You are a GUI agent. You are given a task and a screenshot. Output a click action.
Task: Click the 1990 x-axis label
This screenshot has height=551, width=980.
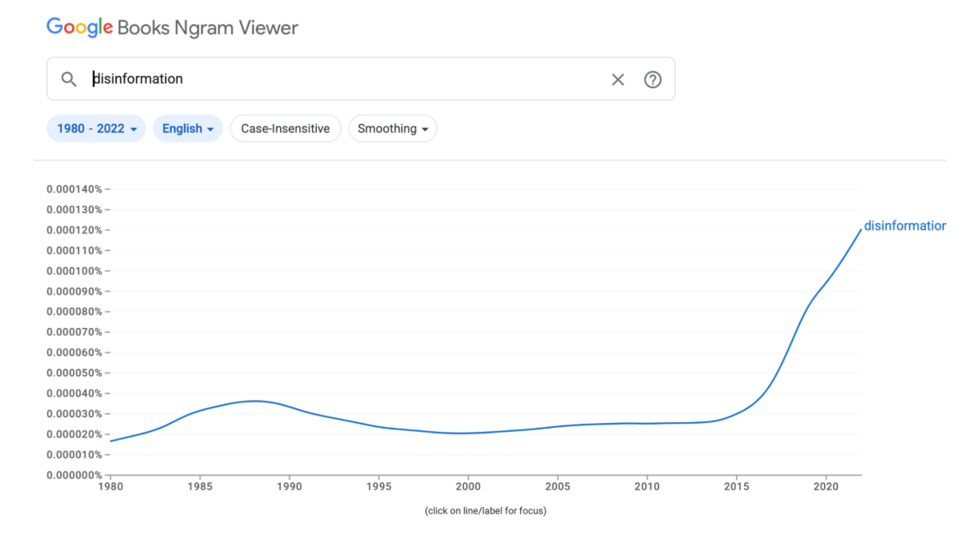[x=289, y=487]
